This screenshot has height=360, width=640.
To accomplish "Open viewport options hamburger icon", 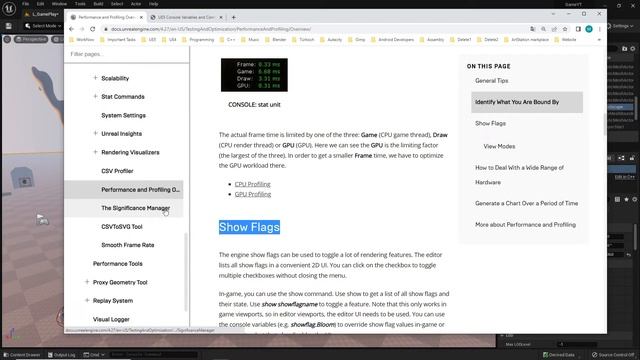I will pyautogui.click(x=7, y=39).
